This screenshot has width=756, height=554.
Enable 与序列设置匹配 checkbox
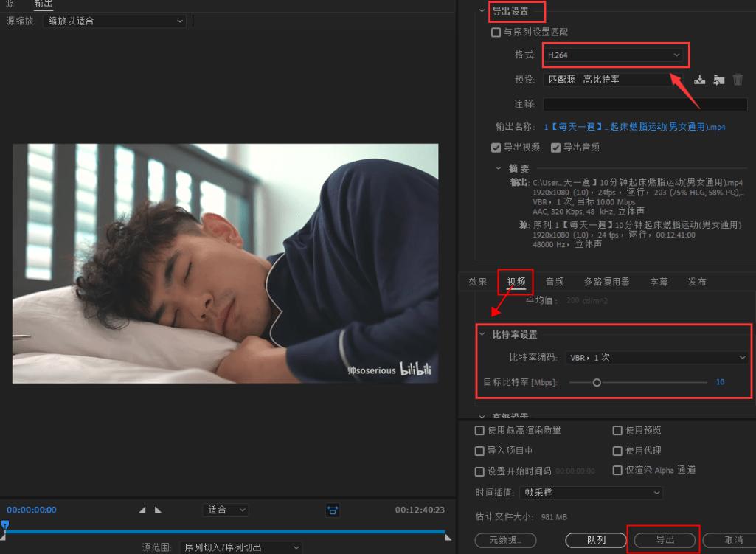coord(496,32)
